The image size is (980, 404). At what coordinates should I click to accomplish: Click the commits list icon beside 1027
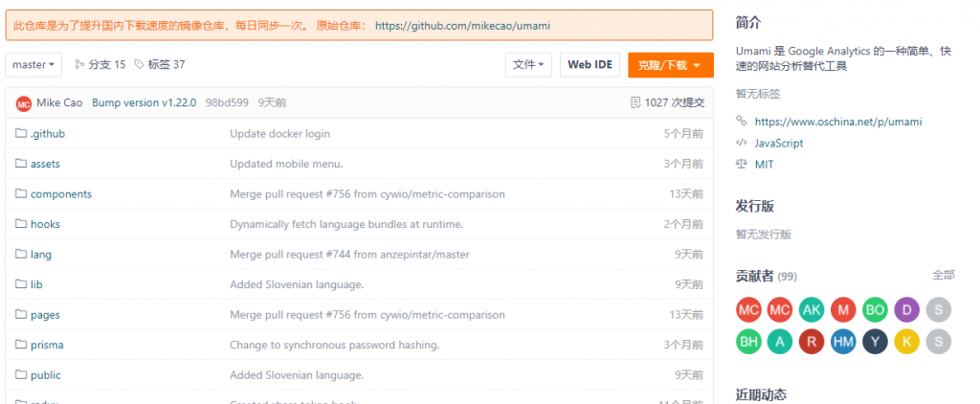pos(635,102)
